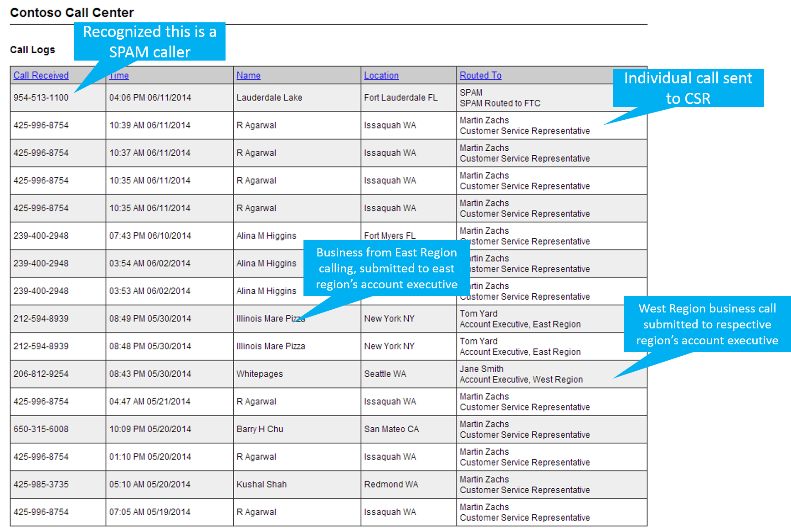Select time 08:48 PM 05/30/2014
Image resolution: width=791 pixels, height=532 pixels.
[x=150, y=346]
